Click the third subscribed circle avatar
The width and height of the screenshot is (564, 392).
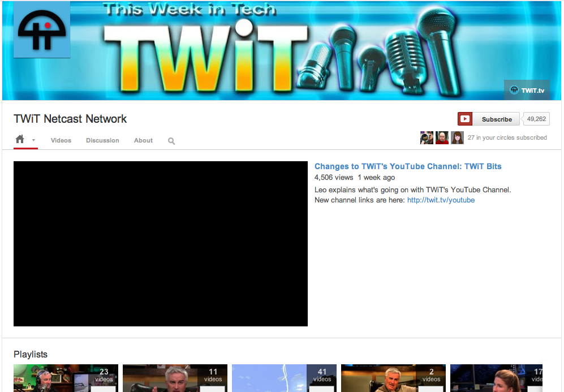(x=457, y=137)
